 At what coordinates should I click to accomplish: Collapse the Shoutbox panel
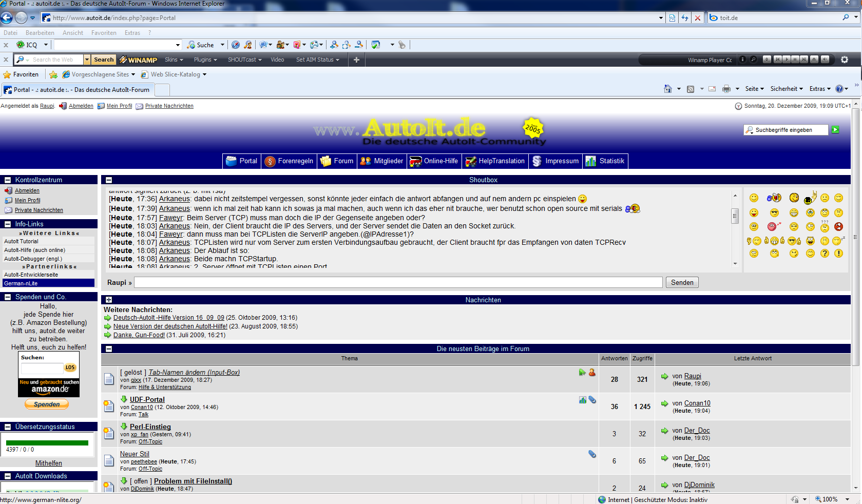point(109,180)
